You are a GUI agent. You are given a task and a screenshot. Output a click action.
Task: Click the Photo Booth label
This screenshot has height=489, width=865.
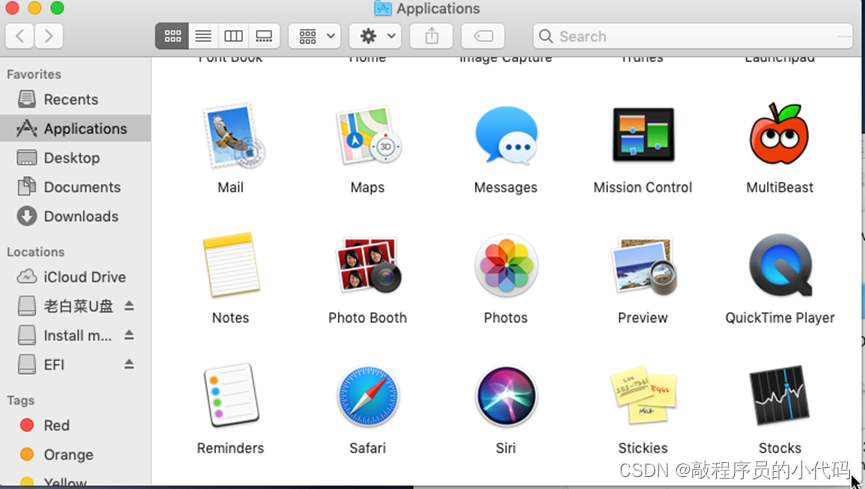(368, 318)
